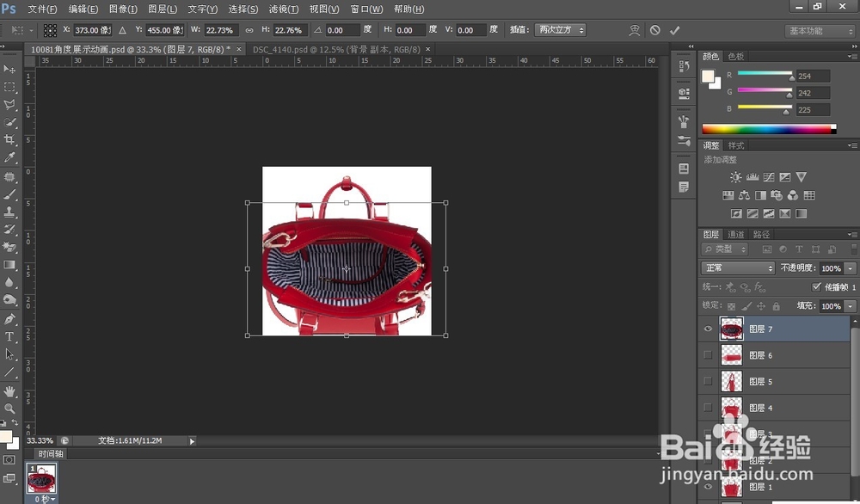The width and height of the screenshot is (860, 504).
Task: Click the lock all padlock icon
Action: tap(776, 306)
